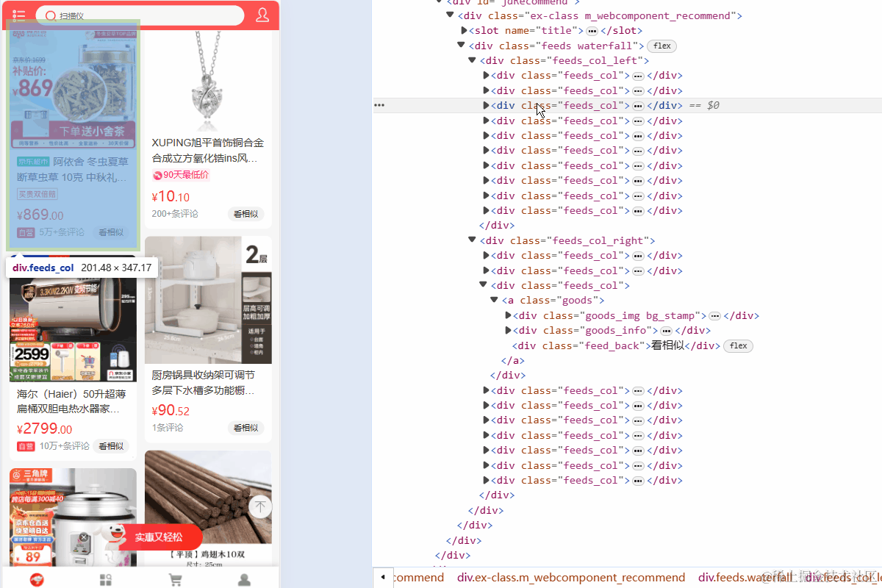Tap the back-to-top arrow button
The image size is (882, 588).
click(260, 506)
